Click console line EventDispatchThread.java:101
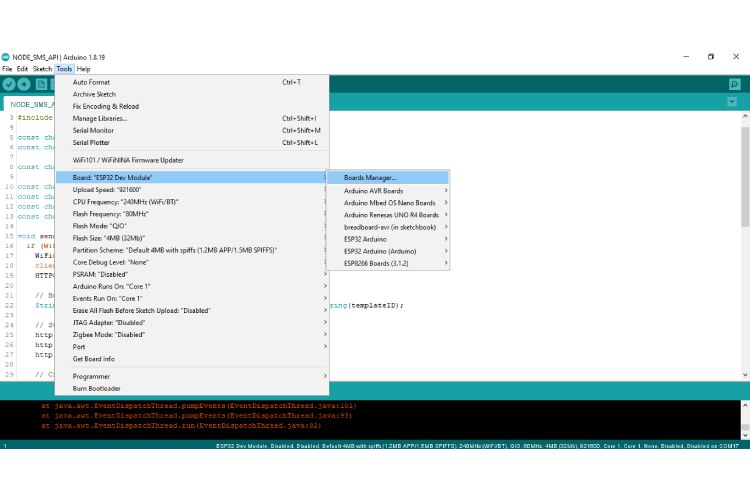The width and height of the screenshot is (750, 500). [x=199, y=406]
